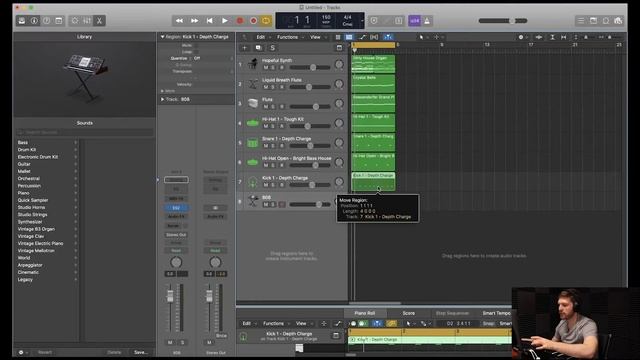Toggle the purple Count-in 1234 button
This screenshot has width=640, height=360.
pos(414,21)
